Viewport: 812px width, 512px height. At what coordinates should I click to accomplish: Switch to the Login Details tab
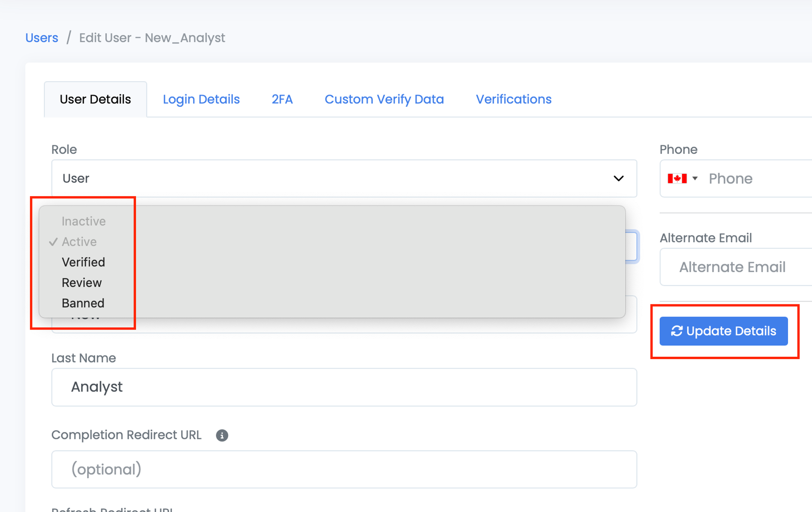201,99
